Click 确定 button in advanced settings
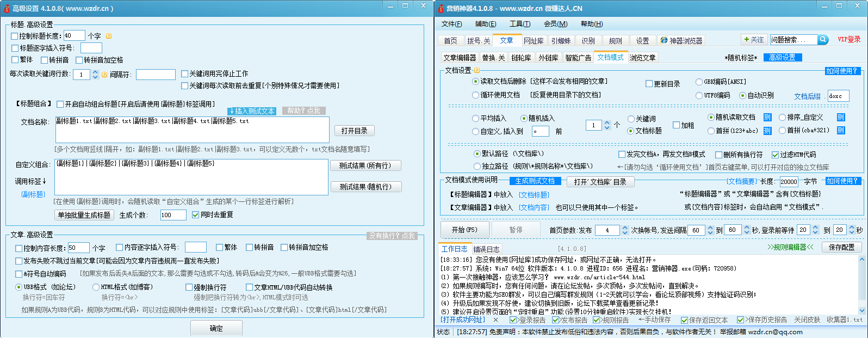 point(216,328)
